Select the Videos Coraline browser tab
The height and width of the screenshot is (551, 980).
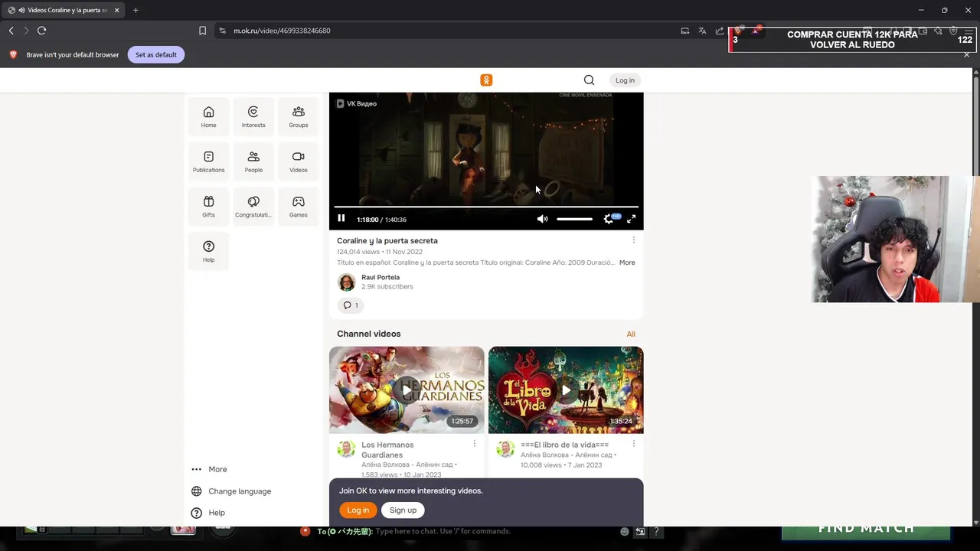(x=63, y=10)
